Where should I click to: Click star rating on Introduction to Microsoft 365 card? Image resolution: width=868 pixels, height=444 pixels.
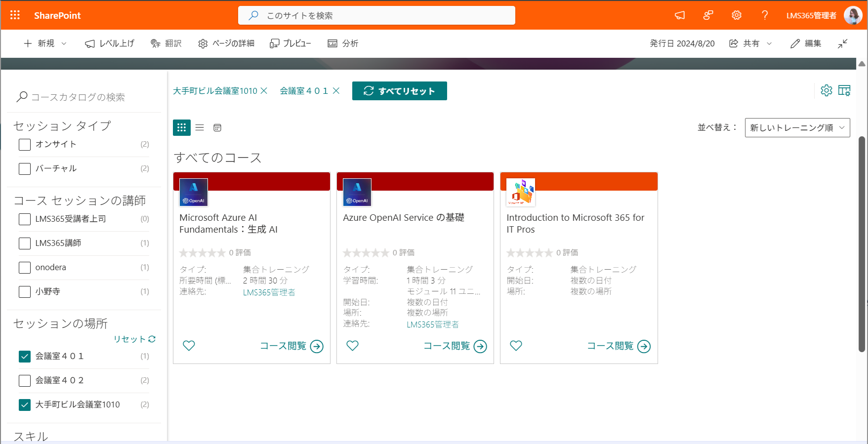tap(530, 253)
